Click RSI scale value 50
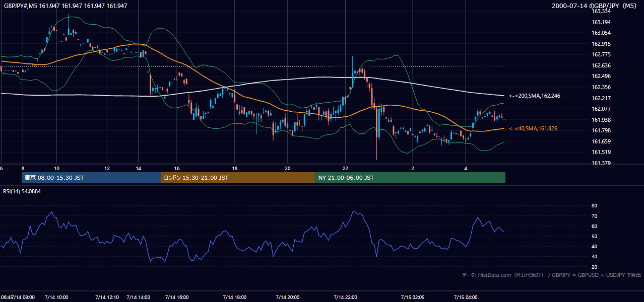 point(594,236)
